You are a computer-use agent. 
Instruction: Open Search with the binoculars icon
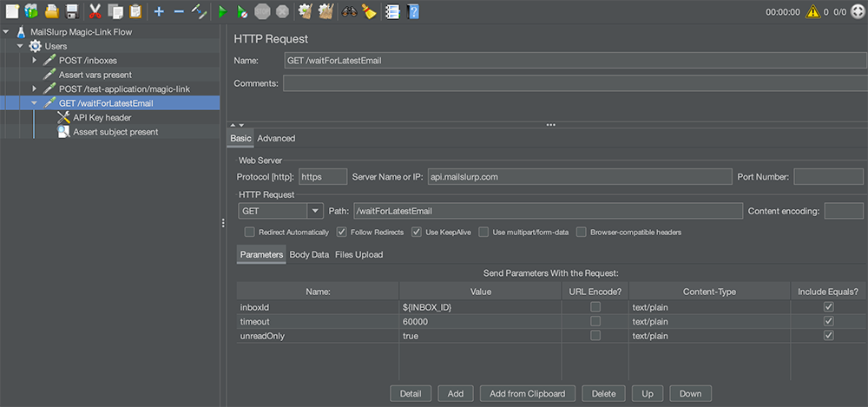(349, 11)
